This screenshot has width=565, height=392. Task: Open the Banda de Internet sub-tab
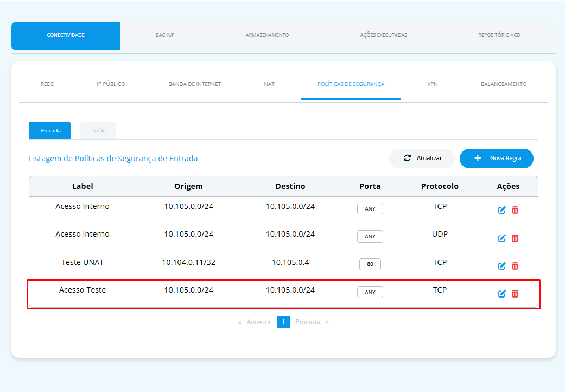point(195,84)
